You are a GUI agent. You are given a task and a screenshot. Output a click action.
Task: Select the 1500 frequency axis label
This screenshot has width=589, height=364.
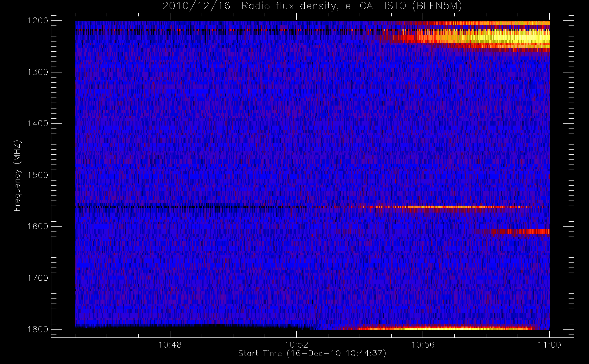tap(38, 175)
